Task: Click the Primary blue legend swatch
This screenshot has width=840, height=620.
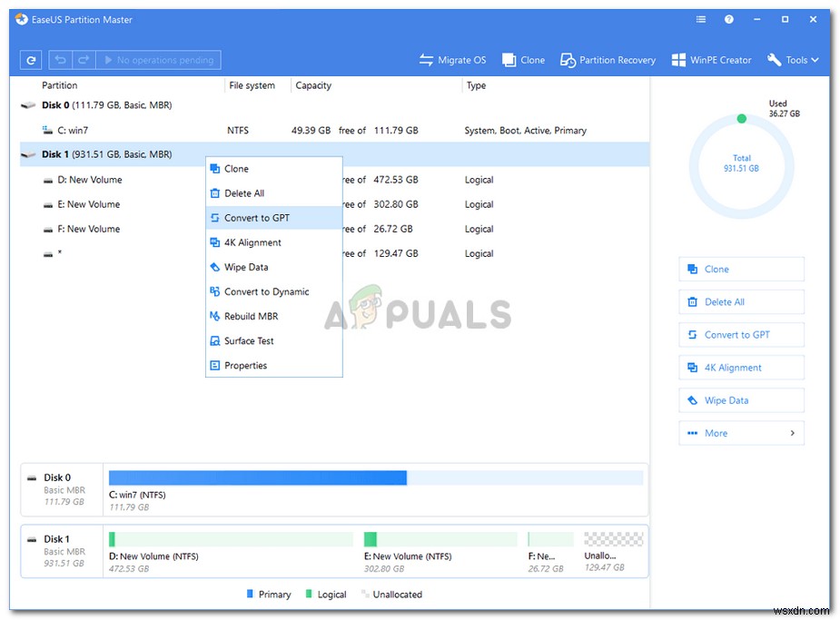Action: [250, 594]
